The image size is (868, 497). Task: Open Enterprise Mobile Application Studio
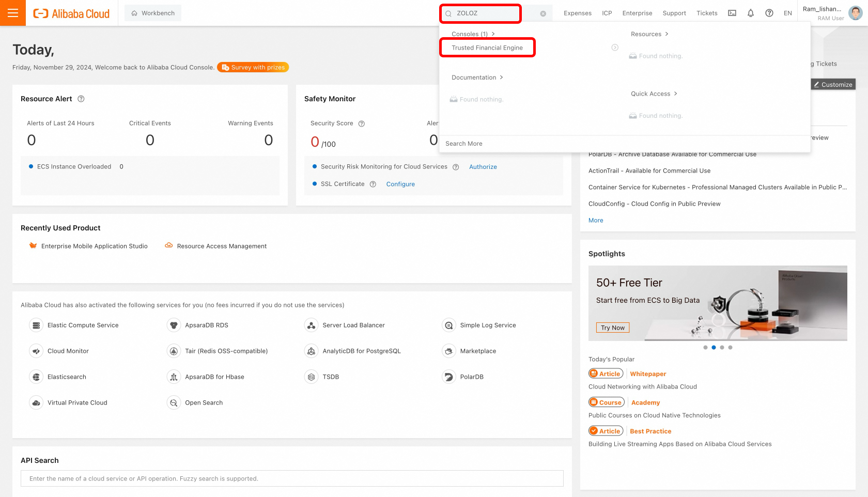coord(88,246)
